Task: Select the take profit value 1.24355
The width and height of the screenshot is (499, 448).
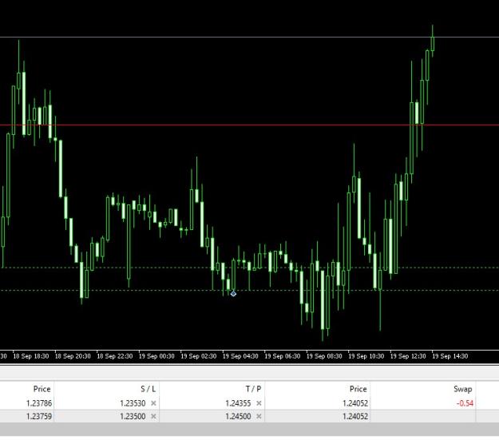Action: click(x=238, y=403)
